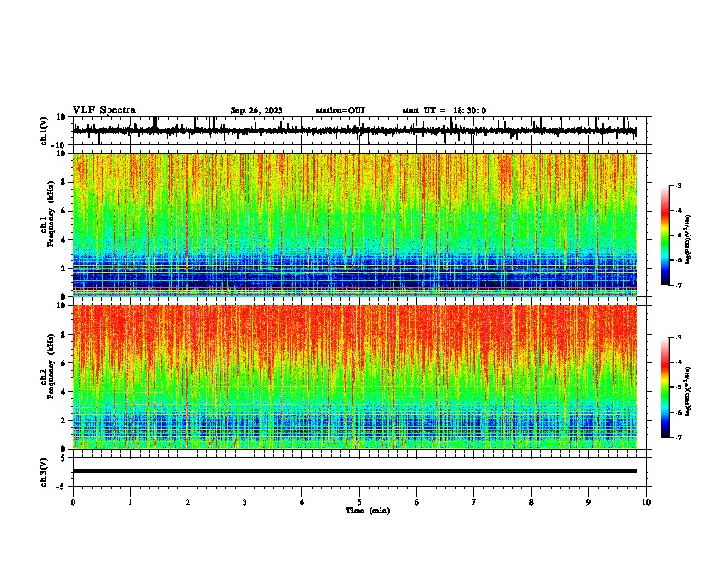Click the time axis tick label '5'

pyautogui.click(x=359, y=502)
